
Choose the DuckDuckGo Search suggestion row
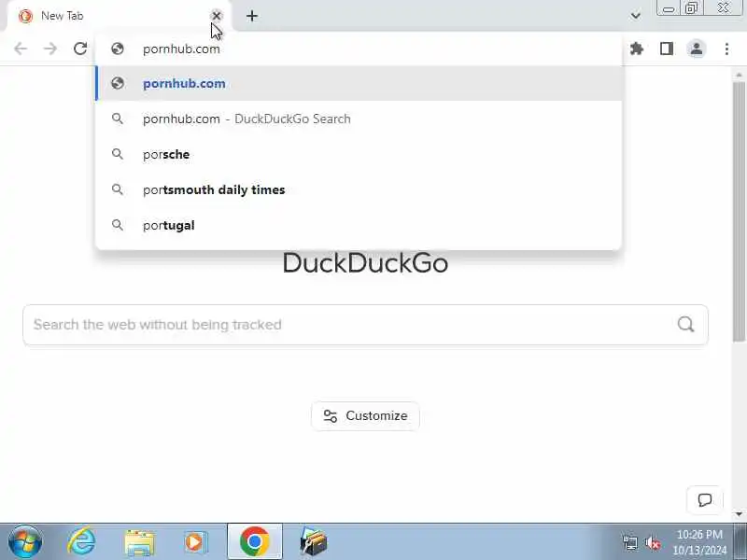359,119
